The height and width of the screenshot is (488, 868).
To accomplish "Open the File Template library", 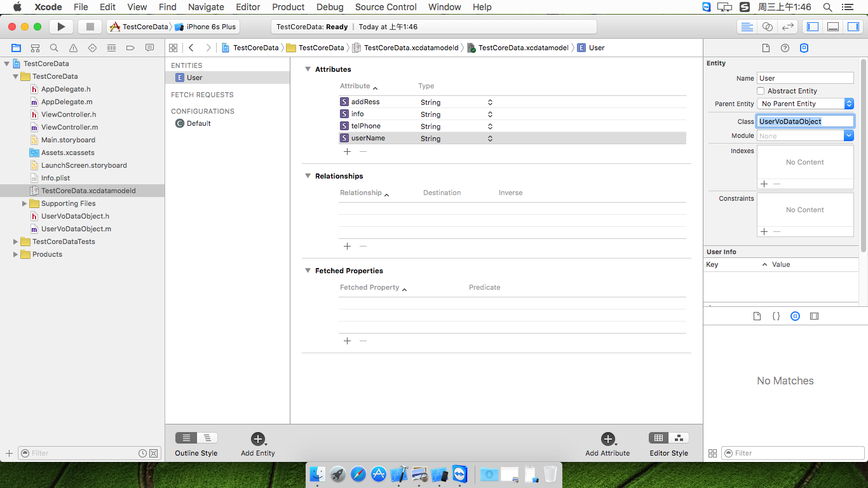I will [757, 316].
